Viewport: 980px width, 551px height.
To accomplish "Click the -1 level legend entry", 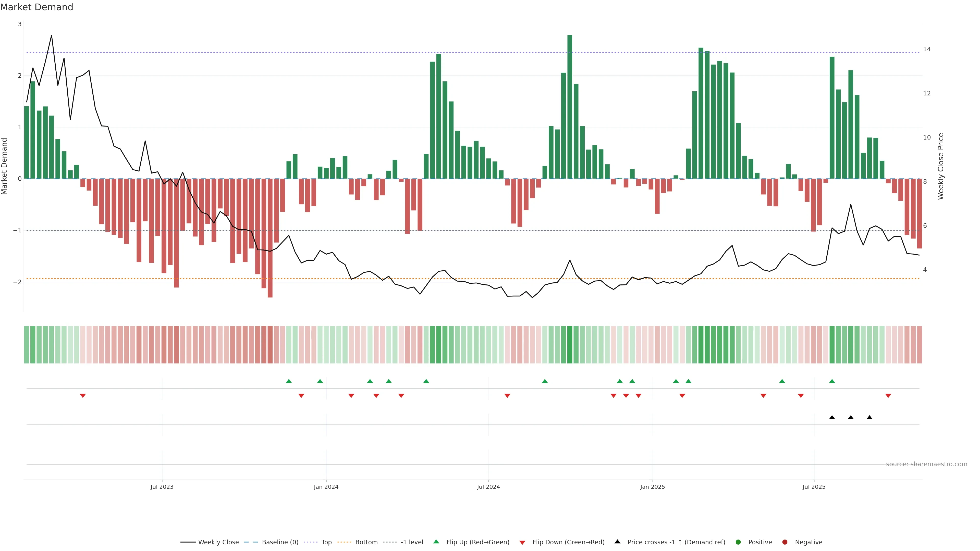I will pos(412,542).
